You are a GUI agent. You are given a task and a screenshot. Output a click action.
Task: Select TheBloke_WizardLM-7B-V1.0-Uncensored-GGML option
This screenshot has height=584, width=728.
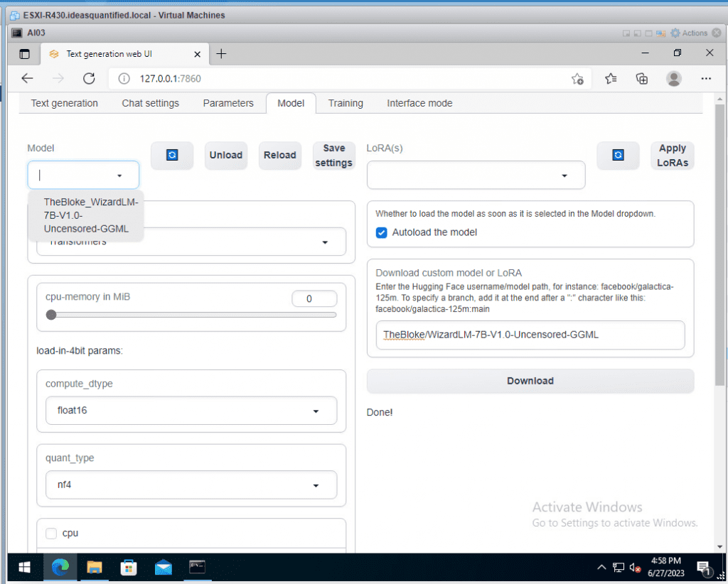[x=86, y=215]
